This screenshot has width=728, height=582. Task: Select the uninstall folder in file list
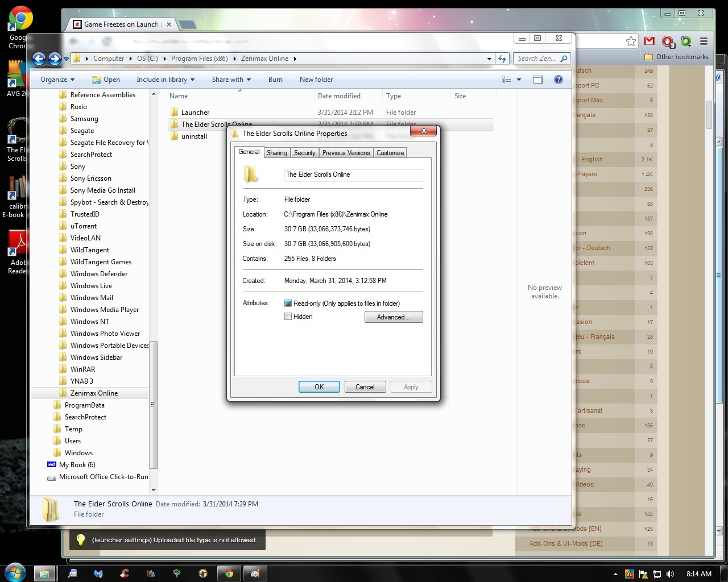click(x=194, y=136)
